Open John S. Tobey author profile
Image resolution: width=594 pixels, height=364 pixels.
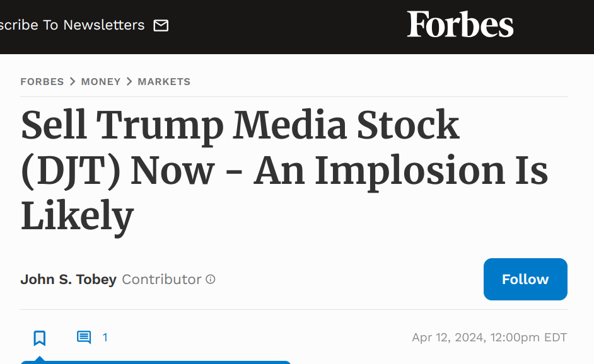tap(69, 279)
